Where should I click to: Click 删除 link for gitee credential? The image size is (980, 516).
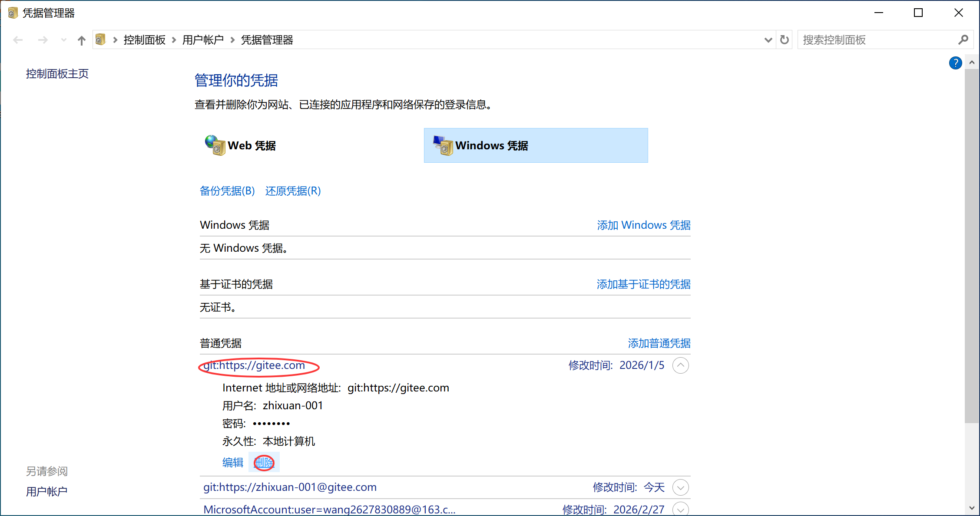click(x=264, y=463)
